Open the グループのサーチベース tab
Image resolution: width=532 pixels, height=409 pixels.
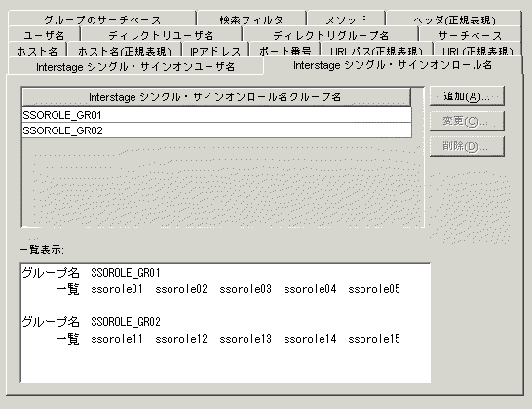coord(102,19)
